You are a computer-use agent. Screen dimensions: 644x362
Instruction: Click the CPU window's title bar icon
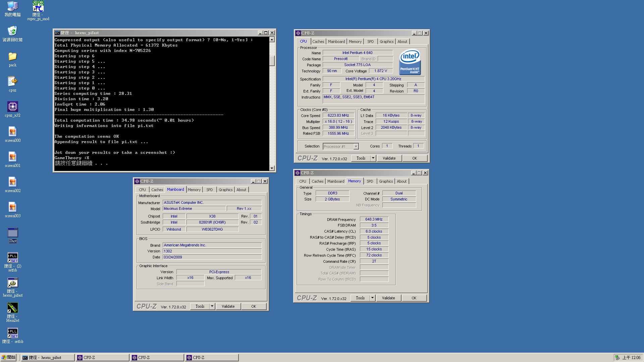[x=298, y=33]
